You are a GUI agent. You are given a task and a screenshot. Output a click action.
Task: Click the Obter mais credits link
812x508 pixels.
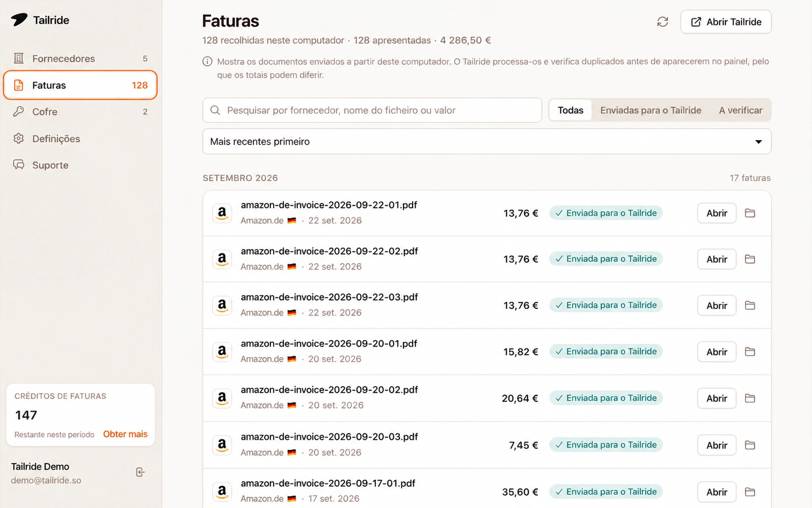point(125,434)
